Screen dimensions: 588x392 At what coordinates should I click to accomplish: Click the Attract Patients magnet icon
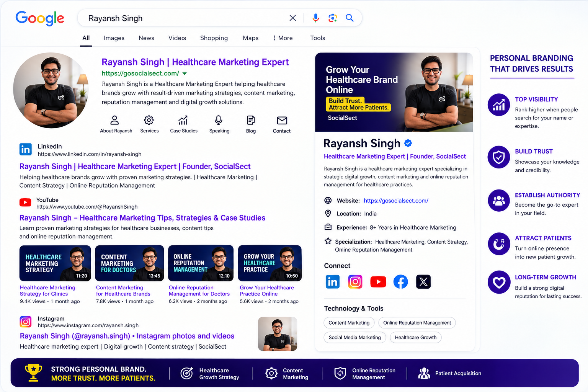coord(499,244)
